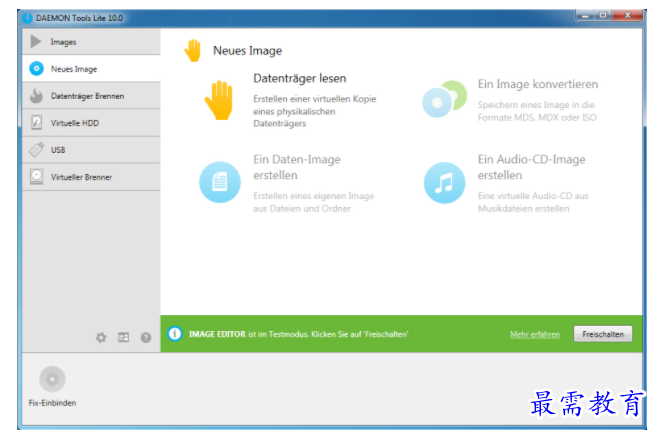Open the Virtuelle HDD section

(x=91, y=123)
